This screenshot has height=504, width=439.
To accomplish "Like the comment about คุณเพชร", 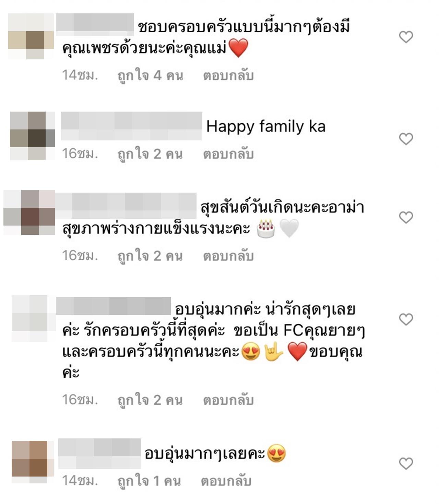I will tap(406, 37).
